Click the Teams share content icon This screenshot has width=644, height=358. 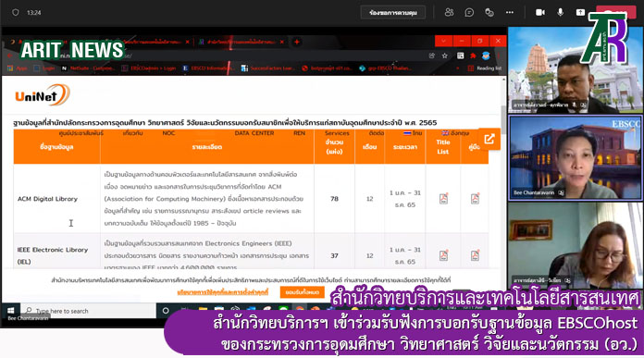(x=580, y=13)
